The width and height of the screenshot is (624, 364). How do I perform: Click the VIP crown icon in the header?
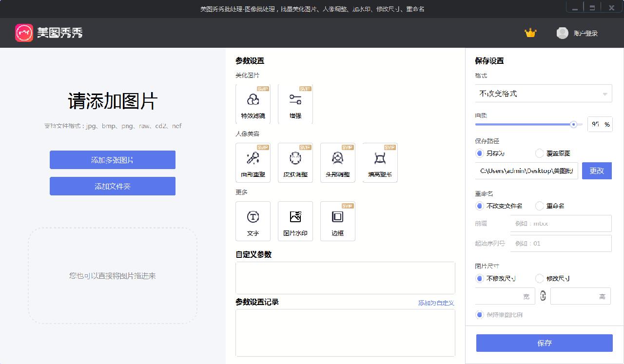coord(530,33)
